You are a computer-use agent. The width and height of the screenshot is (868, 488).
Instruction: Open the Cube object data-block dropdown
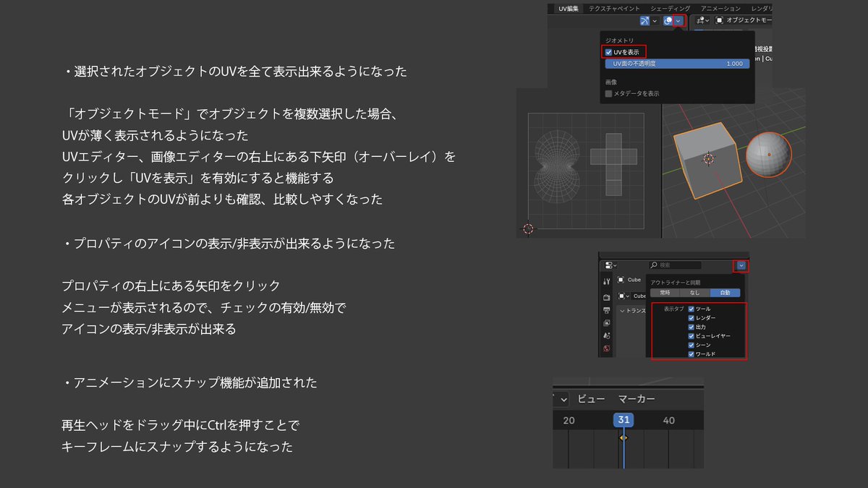pos(624,296)
